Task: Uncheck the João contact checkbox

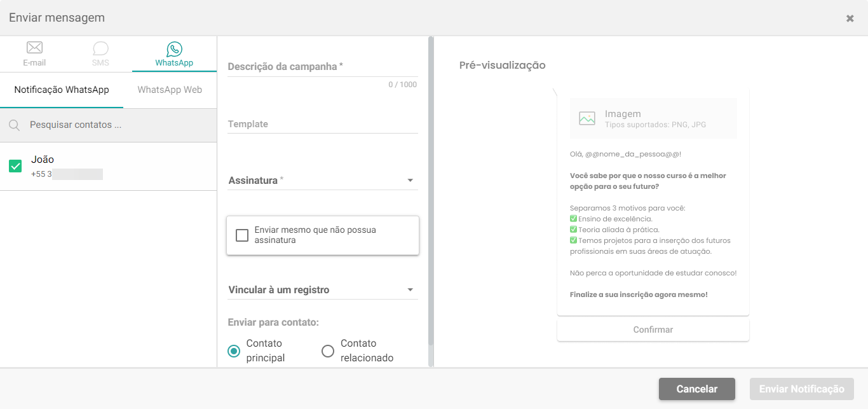Action: (x=16, y=166)
